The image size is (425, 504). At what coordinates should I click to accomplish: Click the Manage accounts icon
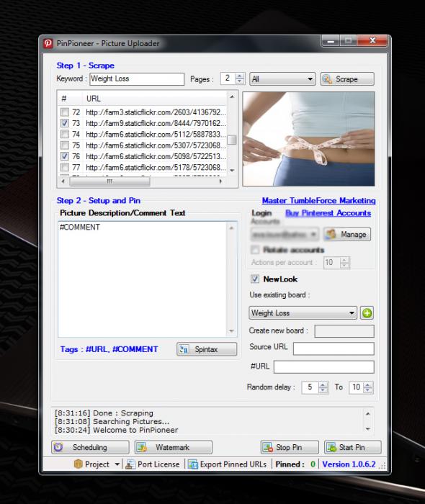point(331,234)
